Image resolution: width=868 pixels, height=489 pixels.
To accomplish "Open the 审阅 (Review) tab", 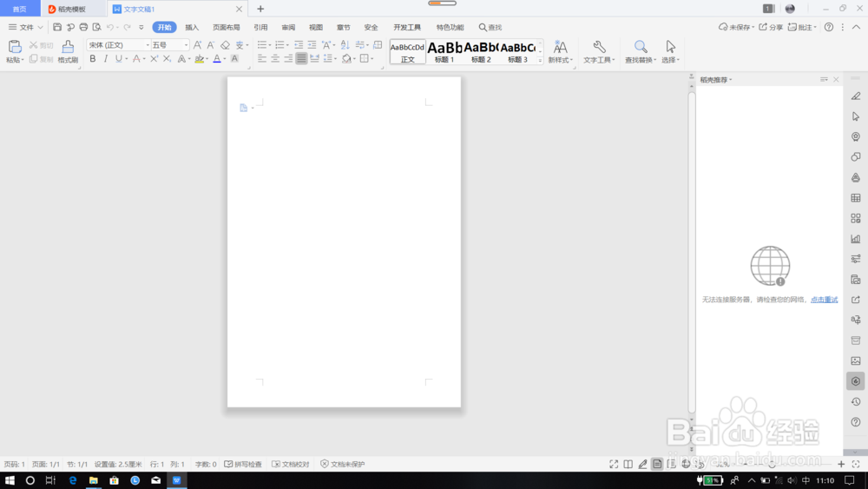I will tap(288, 27).
